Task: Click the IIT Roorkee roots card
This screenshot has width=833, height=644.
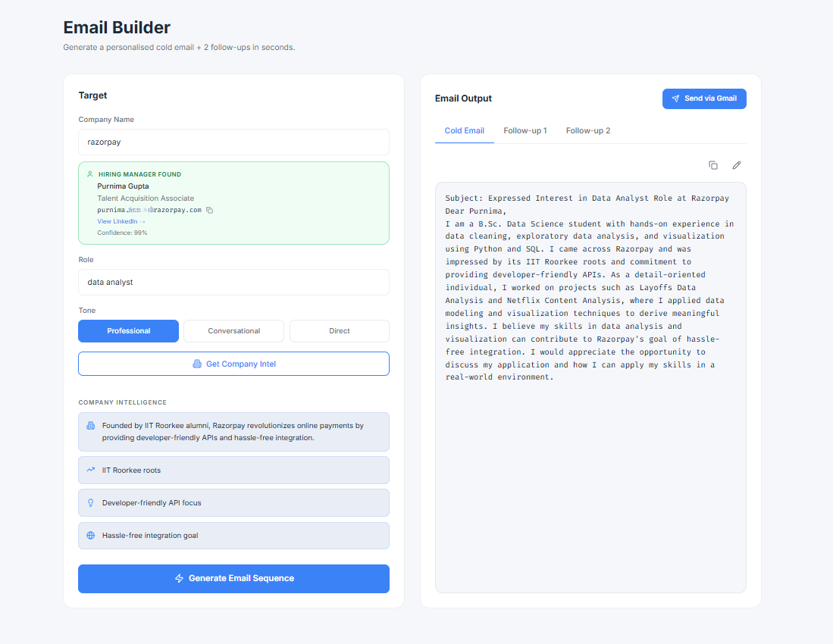Action: (x=233, y=470)
